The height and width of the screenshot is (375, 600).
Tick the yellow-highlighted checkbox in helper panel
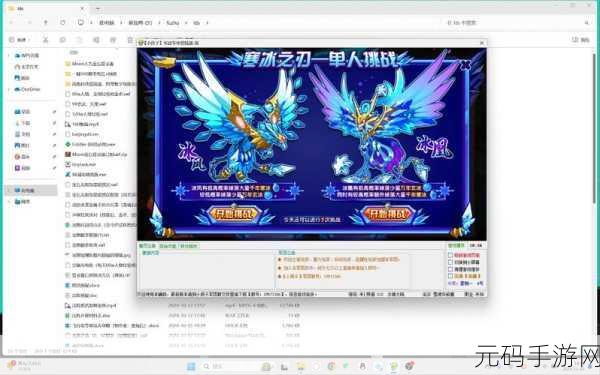(450, 276)
